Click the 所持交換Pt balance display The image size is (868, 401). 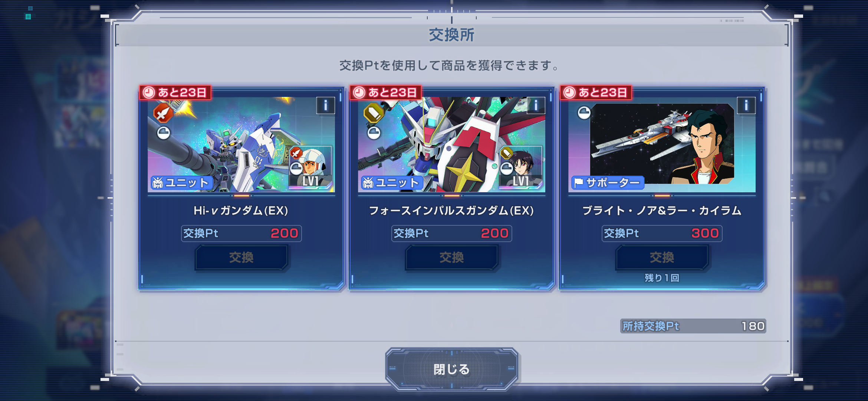pyautogui.click(x=693, y=326)
